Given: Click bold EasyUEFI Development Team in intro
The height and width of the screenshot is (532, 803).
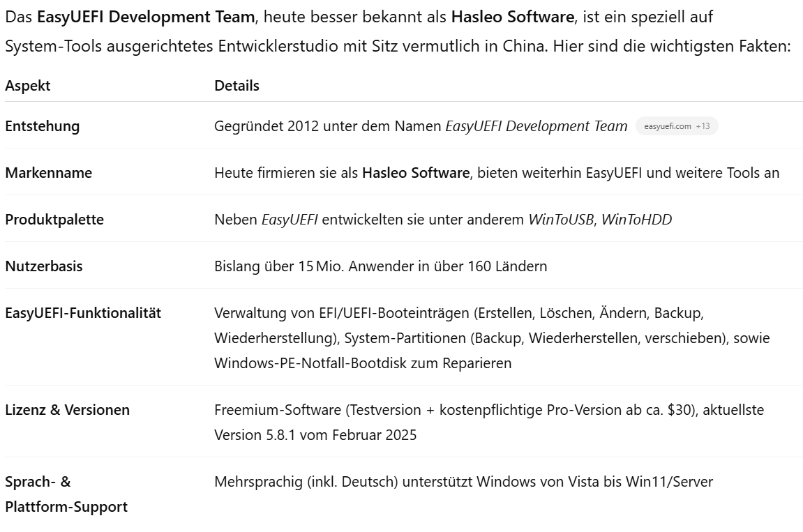Looking at the screenshot, I should coord(145,17).
